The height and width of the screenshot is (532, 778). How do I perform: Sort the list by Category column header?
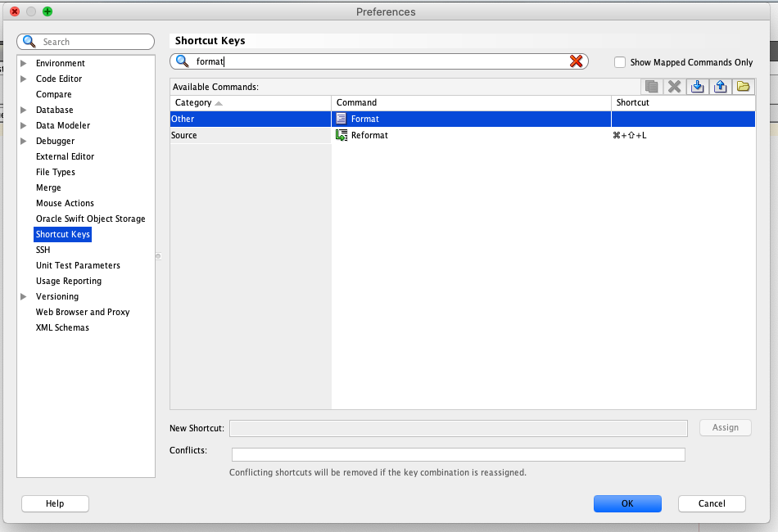tap(250, 102)
